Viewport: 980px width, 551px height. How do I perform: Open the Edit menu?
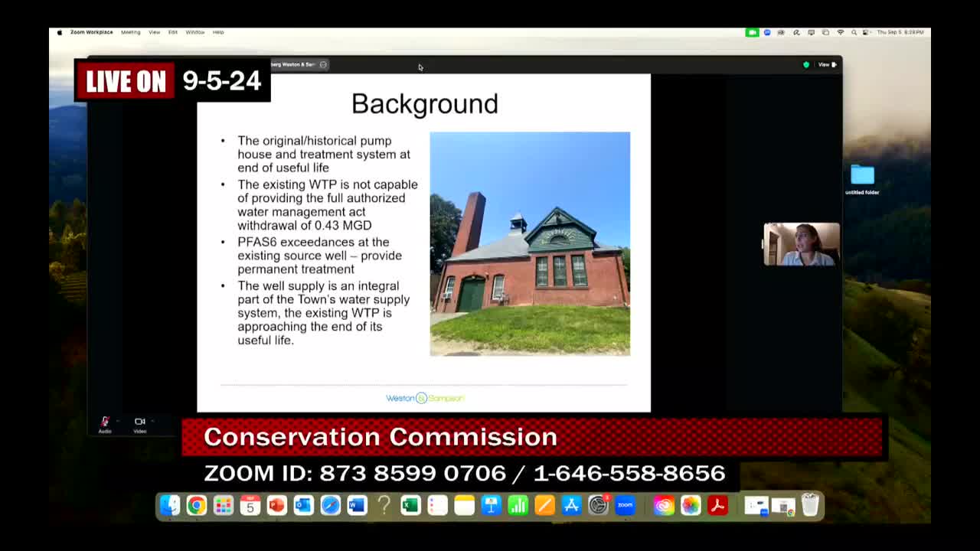coord(173,32)
